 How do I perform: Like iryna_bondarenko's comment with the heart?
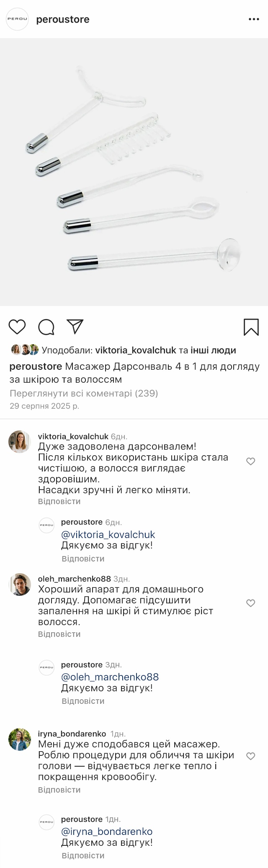(250, 756)
